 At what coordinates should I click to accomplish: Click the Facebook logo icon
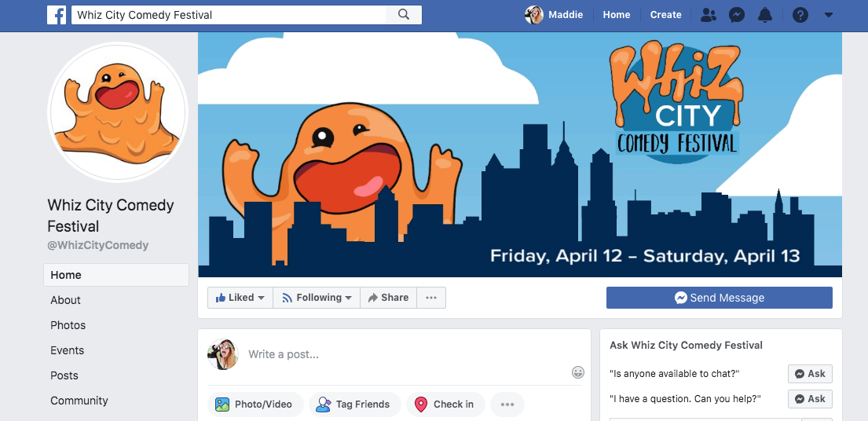[57, 15]
